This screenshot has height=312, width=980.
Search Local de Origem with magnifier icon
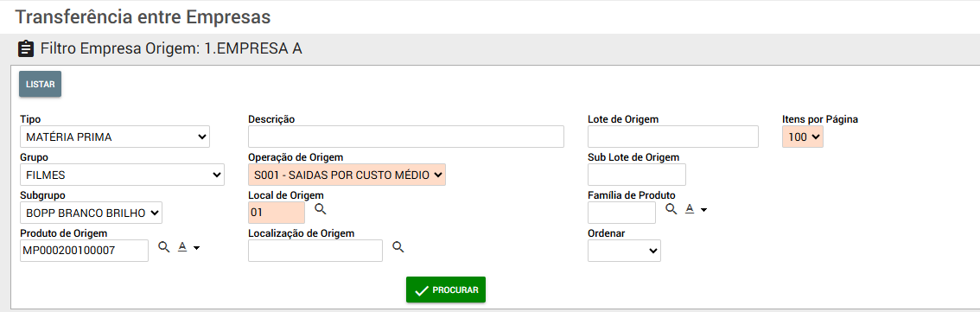321,209
